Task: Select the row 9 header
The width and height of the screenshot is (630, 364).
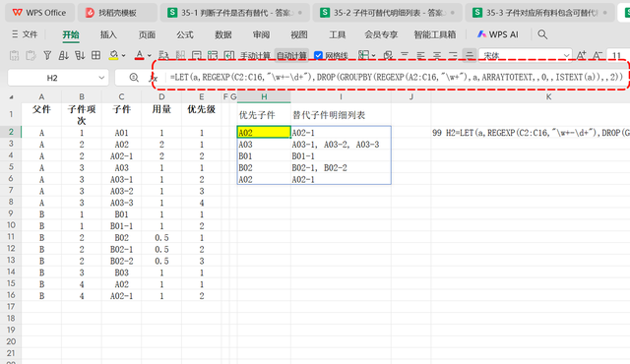Action: click(x=11, y=213)
